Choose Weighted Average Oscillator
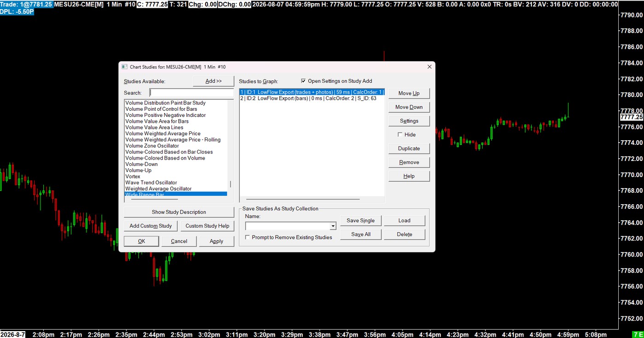 [176, 189]
